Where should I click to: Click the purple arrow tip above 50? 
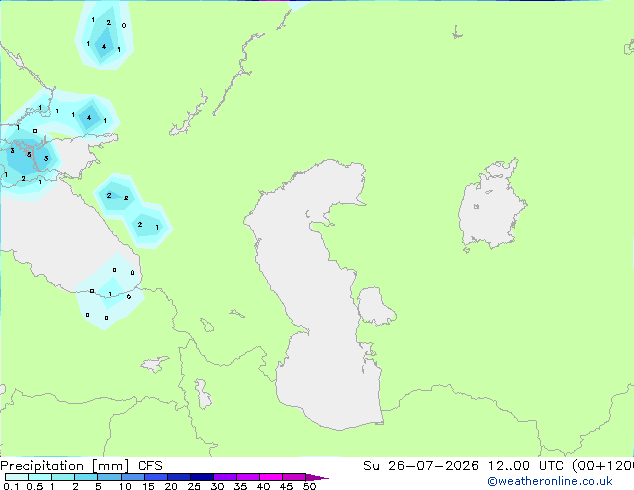click(x=317, y=478)
